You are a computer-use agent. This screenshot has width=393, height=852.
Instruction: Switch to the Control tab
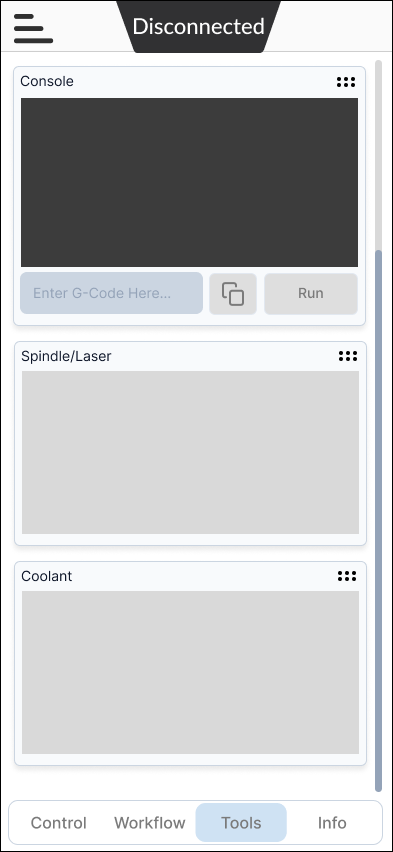click(x=59, y=823)
